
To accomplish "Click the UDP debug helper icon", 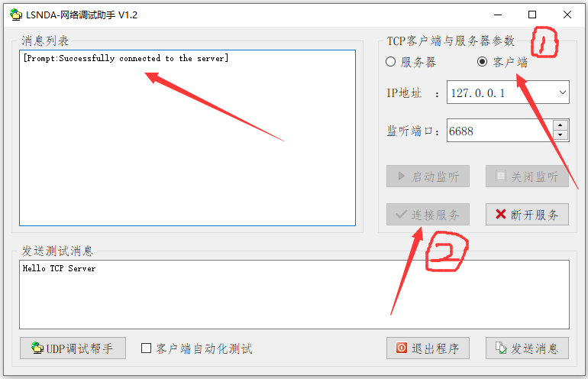I will point(37,348).
